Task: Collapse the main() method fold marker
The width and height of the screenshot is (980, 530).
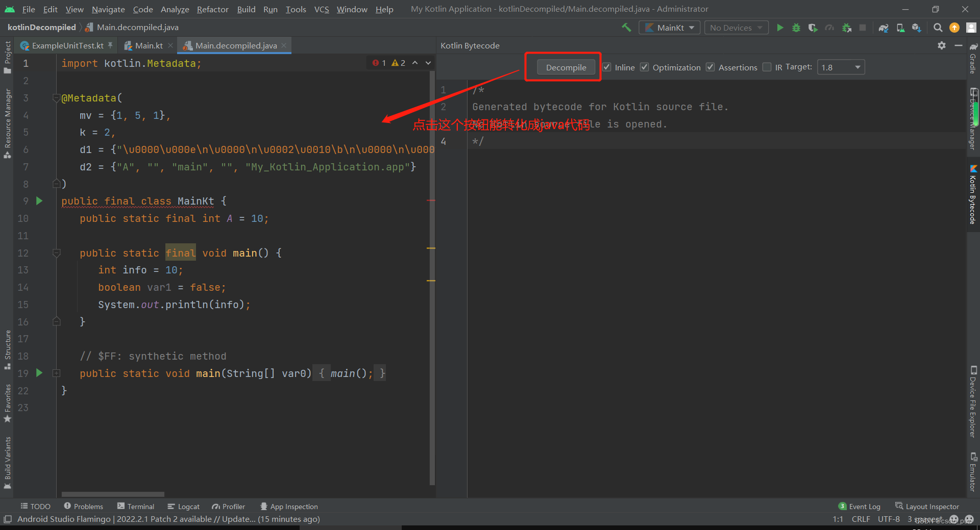Action: point(57,253)
